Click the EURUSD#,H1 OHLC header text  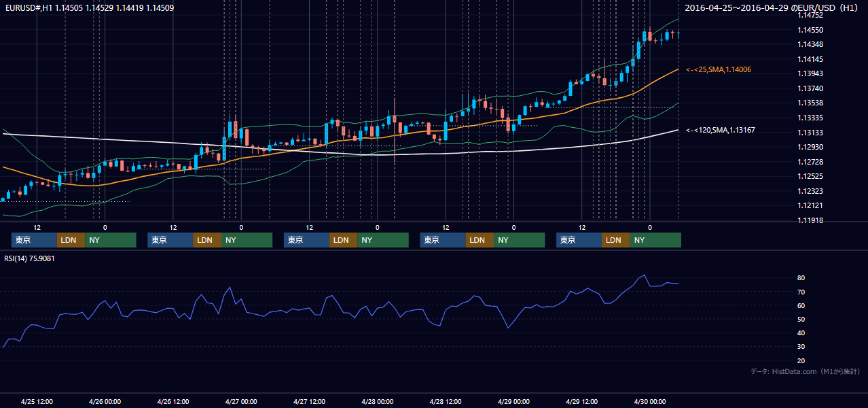pyautogui.click(x=89, y=8)
